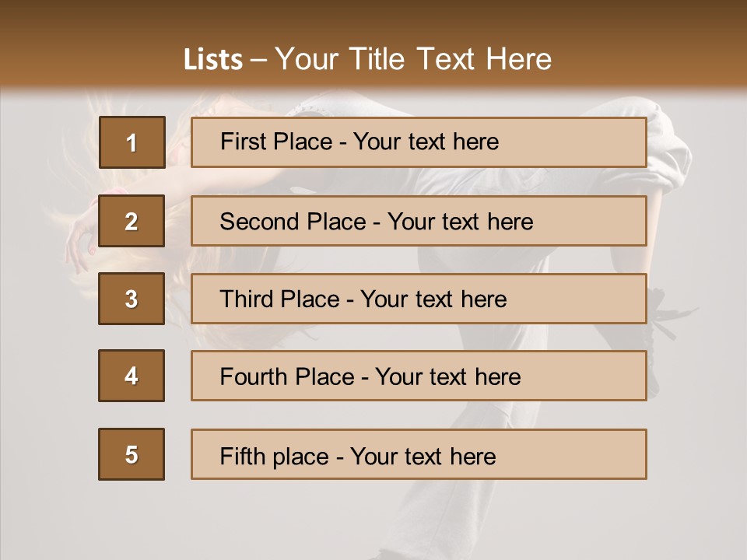The width and height of the screenshot is (747, 560).
Task: Select the number 1 box
Action: point(132,142)
